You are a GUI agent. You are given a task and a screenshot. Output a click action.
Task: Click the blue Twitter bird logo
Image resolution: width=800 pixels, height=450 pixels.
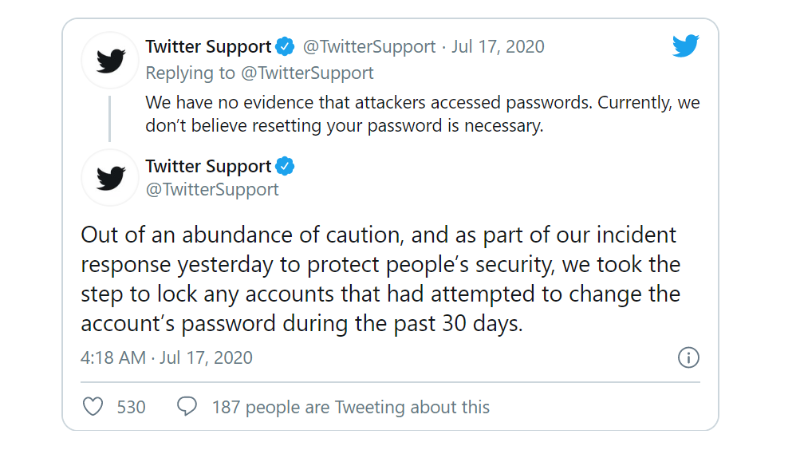click(x=685, y=46)
